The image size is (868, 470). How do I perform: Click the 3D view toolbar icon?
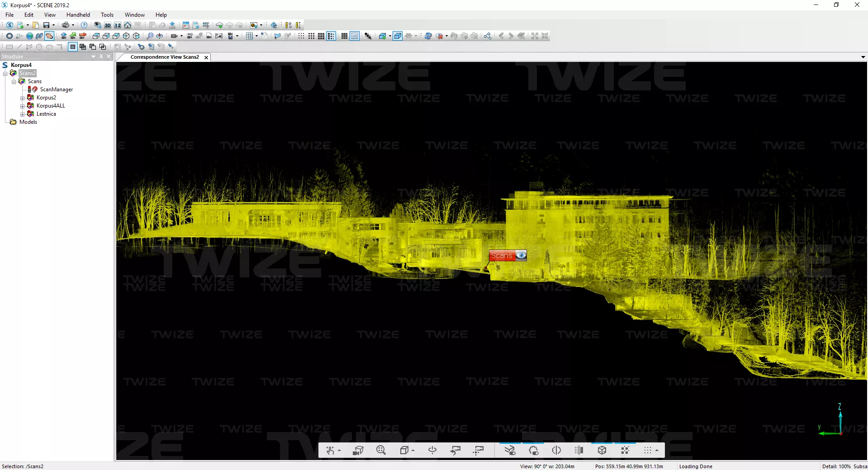(108, 25)
